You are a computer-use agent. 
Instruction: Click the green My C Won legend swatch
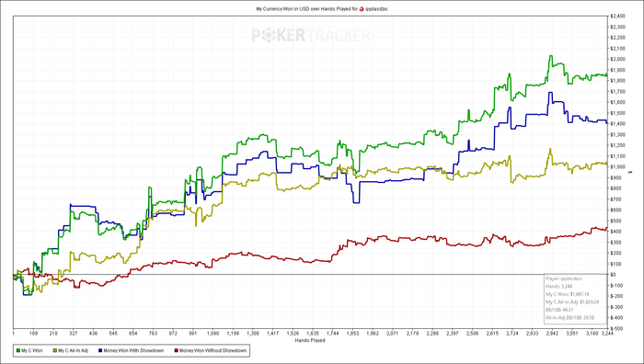(x=18, y=351)
